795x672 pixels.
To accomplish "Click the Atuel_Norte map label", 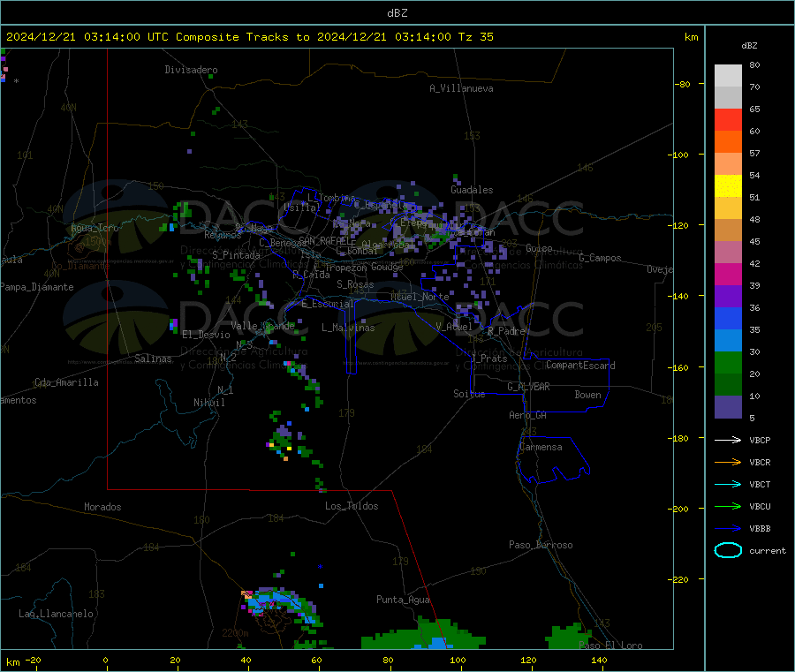I will point(420,297).
